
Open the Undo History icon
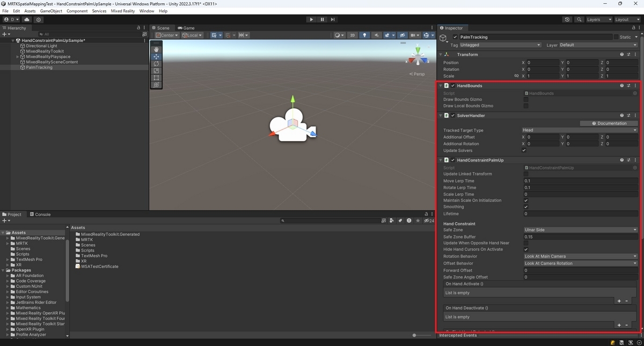pyautogui.click(x=567, y=19)
